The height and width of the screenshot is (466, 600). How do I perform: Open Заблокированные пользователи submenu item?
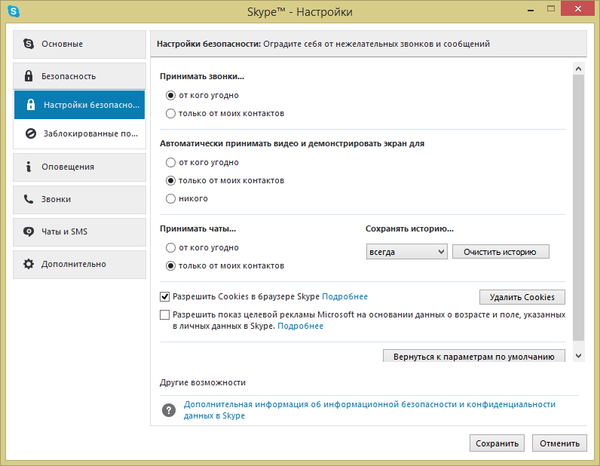pos(80,134)
